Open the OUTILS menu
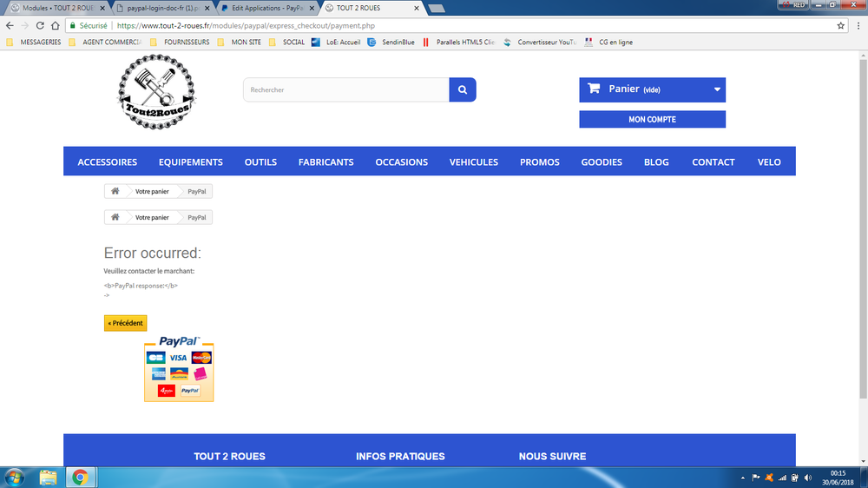The height and width of the screenshot is (488, 868). [x=260, y=162]
